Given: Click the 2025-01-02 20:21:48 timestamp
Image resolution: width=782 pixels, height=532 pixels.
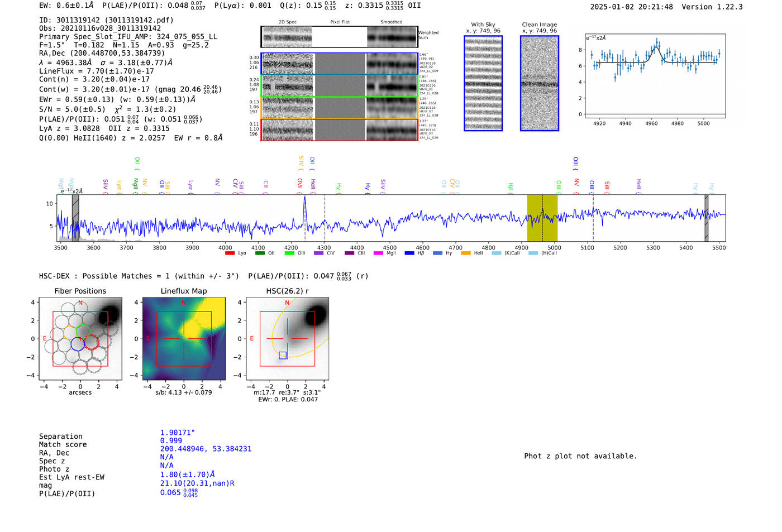Looking at the screenshot, I should 632,7.
